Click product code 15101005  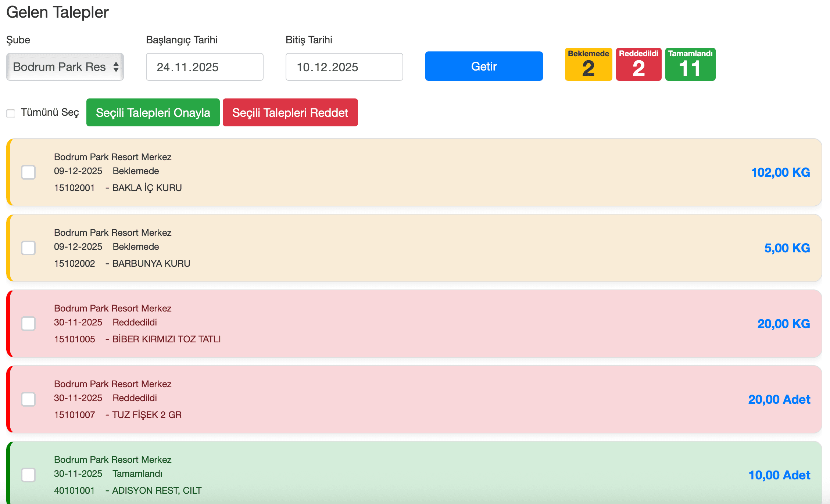[x=74, y=339]
